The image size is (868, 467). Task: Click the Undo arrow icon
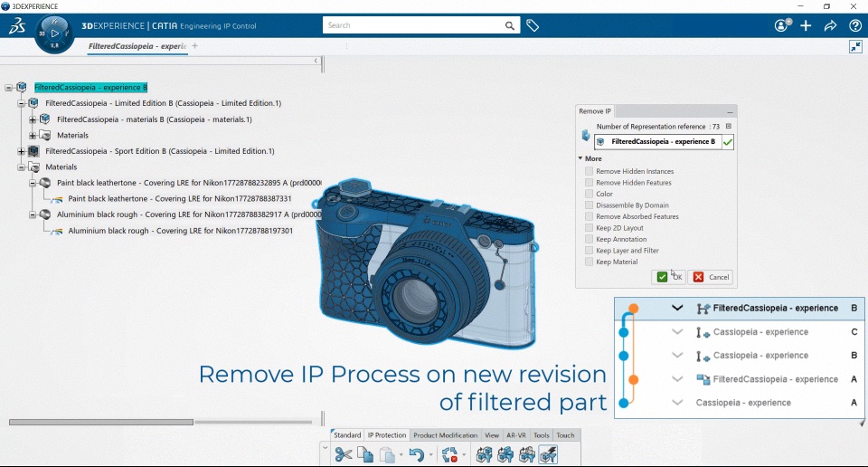[x=416, y=455]
